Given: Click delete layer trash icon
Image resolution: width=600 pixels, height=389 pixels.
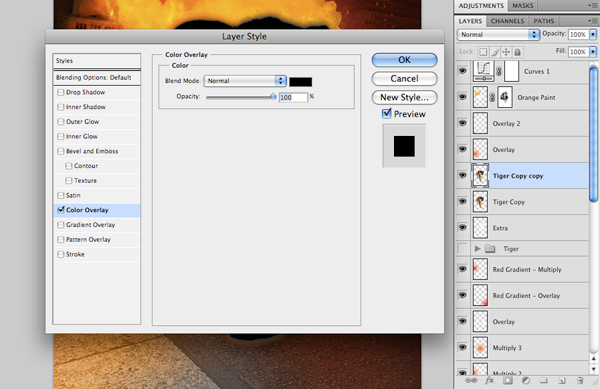Looking at the screenshot, I should pyautogui.click(x=580, y=381).
